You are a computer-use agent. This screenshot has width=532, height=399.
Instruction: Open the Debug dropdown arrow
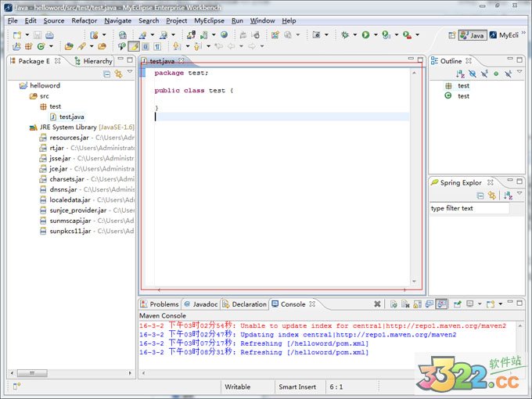click(x=354, y=34)
